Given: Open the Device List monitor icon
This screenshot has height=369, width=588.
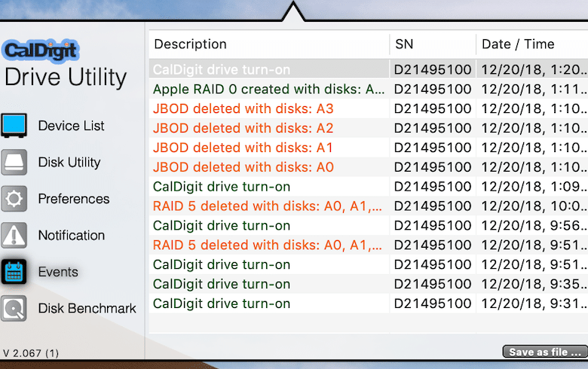Looking at the screenshot, I should point(14,125).
